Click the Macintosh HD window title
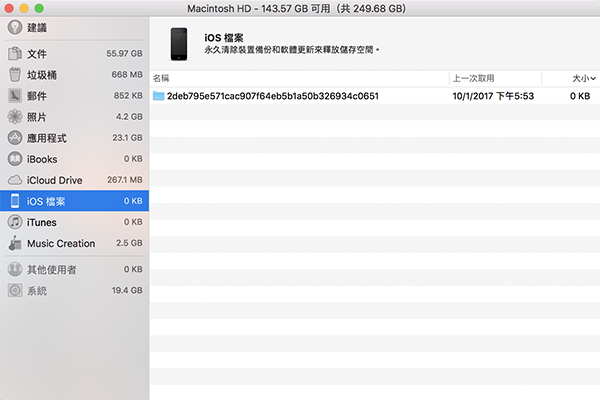 pyautogui.click(x=297, y=8)
